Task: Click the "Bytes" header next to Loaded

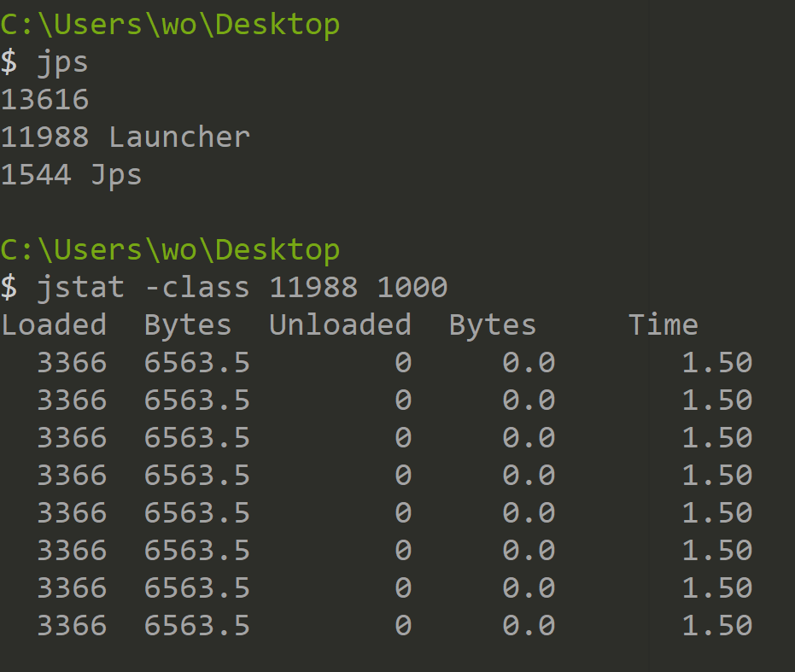Action: tap(188, 325)
